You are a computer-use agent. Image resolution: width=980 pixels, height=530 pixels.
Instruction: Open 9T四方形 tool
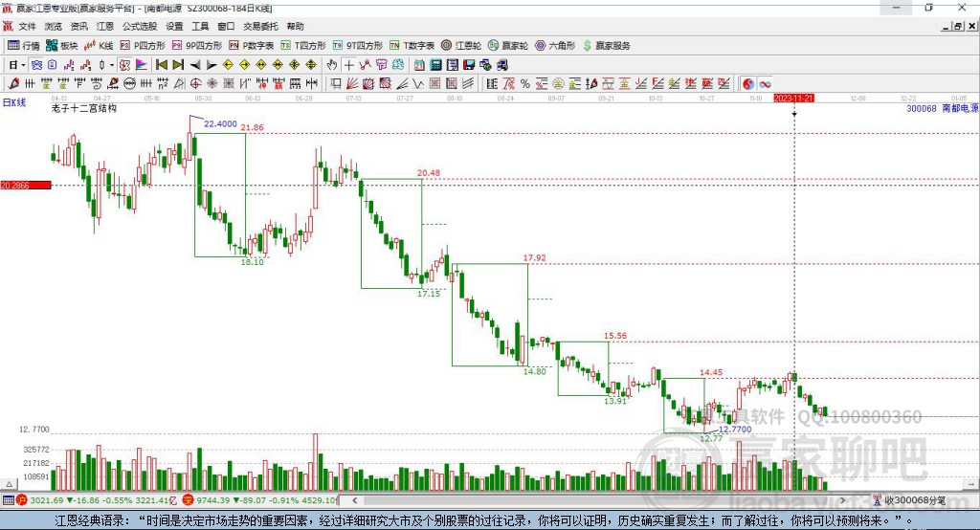(x=358, y=46)
